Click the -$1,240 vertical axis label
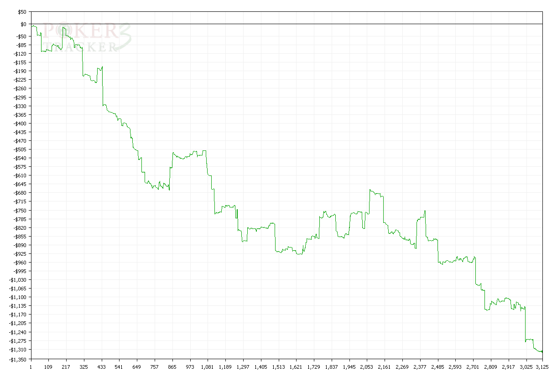Image resolution: width=552 pixels, height=392 pixels. tap(17, 332)
